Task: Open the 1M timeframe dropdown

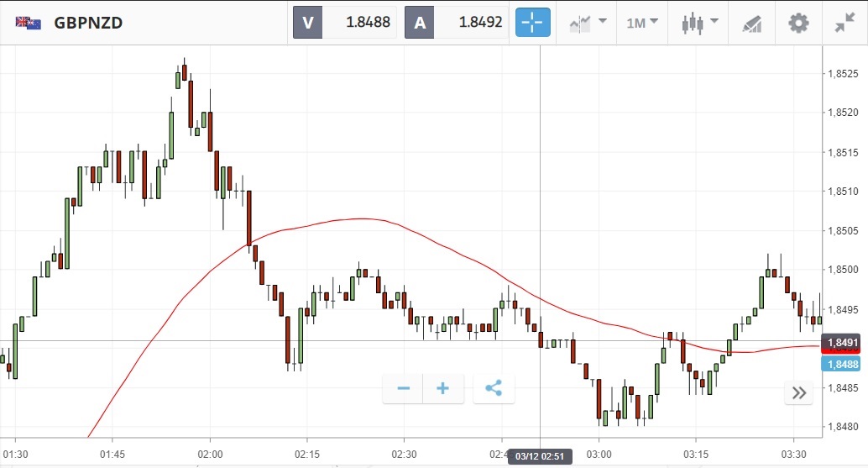Action: click(642, 23)
